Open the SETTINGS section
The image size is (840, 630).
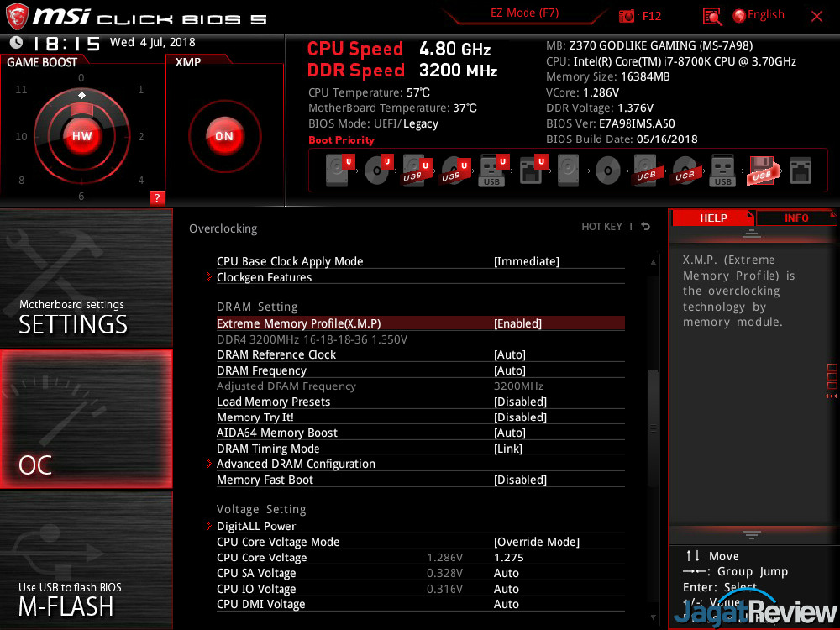click(x=86, y=277)
